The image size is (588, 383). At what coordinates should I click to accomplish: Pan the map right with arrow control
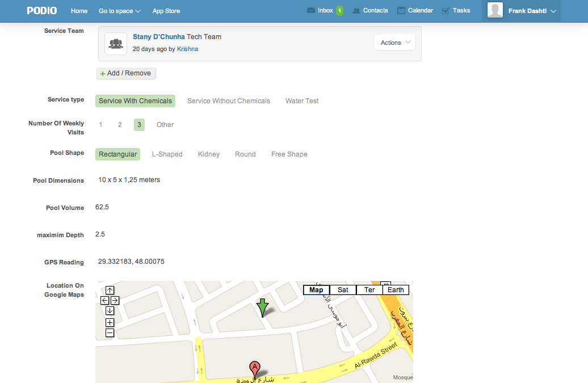(x=115, y=300)
